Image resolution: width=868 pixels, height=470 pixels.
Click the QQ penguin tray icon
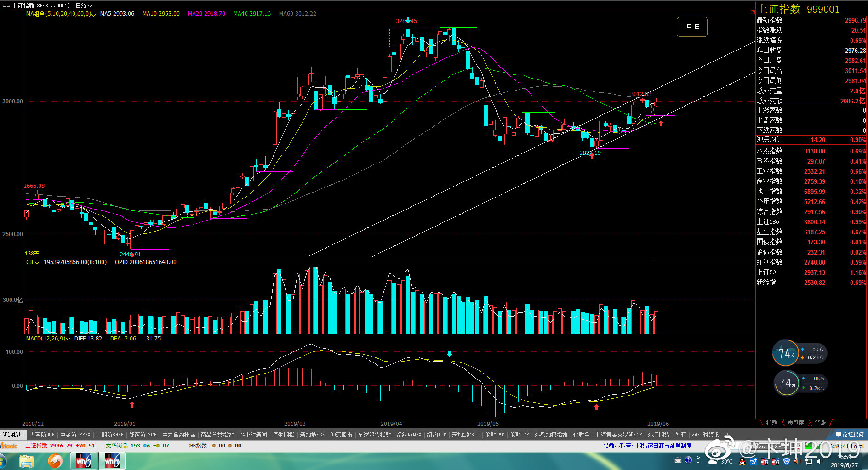[x=743, y=461]
